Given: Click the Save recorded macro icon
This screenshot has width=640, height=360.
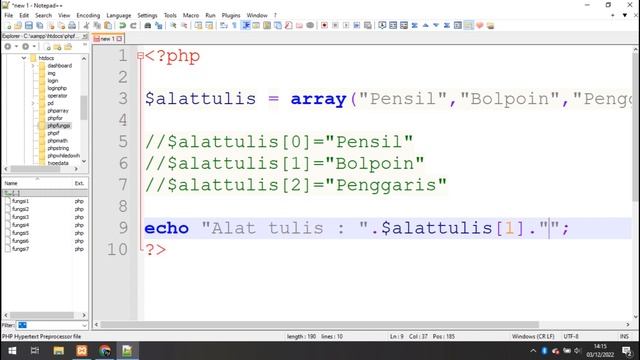Looking at the screenshot, I should point(368,26).
